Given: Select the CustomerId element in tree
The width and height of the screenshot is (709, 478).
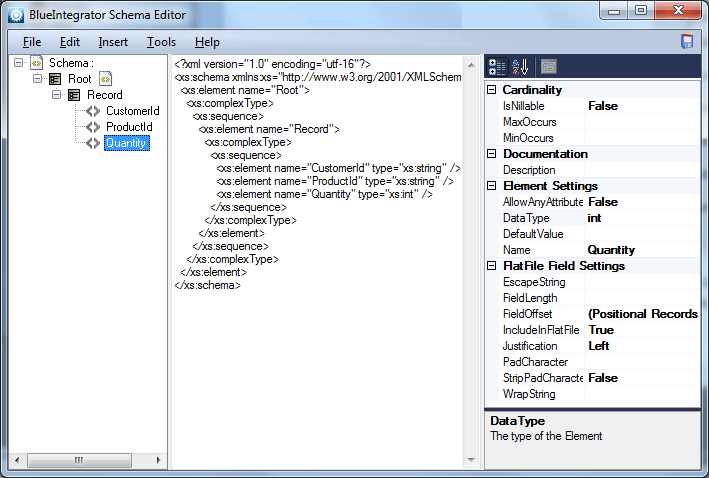Looking at the screenshot, I should [x=132, y=111].
